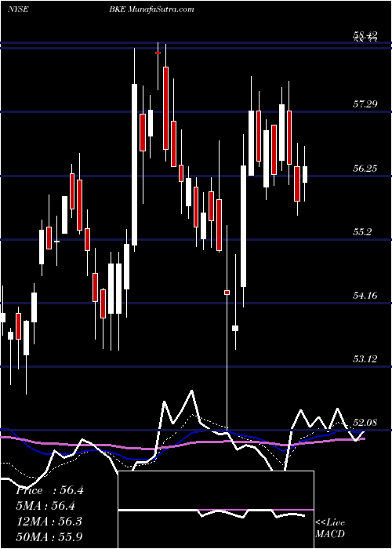Click the MACD inset chart panel
The image size is (392, 549).
216,510
